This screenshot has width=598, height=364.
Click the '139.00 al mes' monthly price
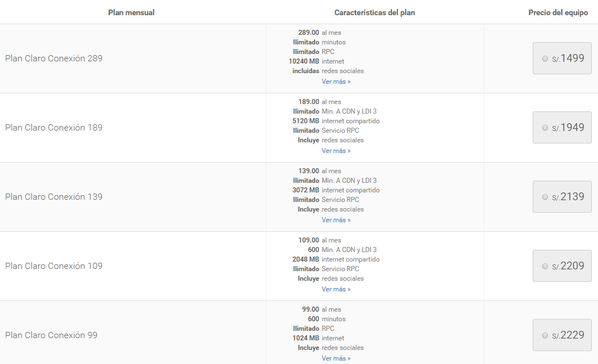(320, 171)
